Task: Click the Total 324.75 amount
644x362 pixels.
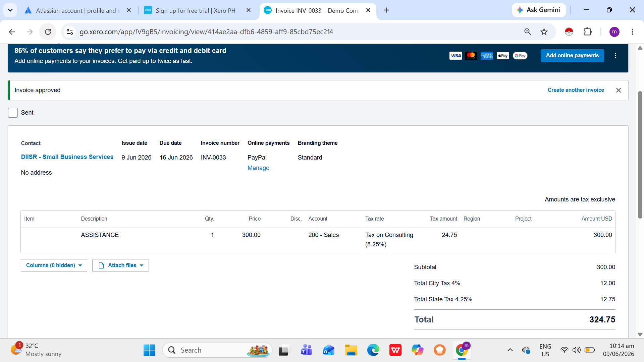Action: click(x=602, y=320)
